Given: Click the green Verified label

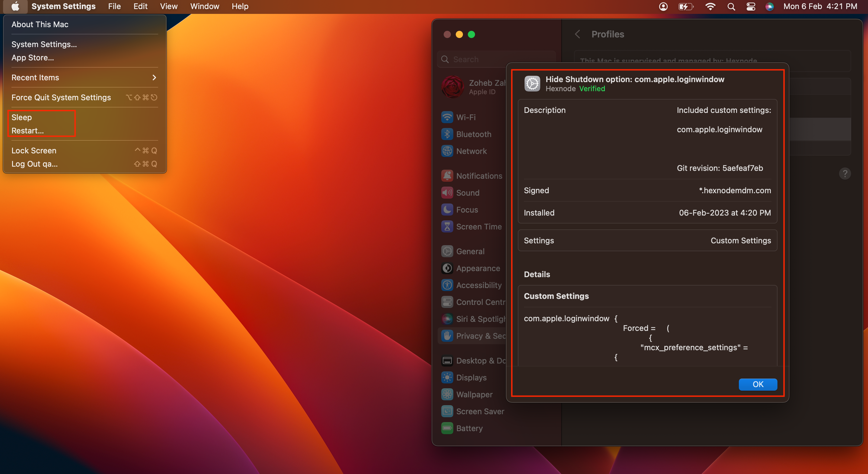Looking at the screenshot, I should pyautogui.click(x=592, y=89).
